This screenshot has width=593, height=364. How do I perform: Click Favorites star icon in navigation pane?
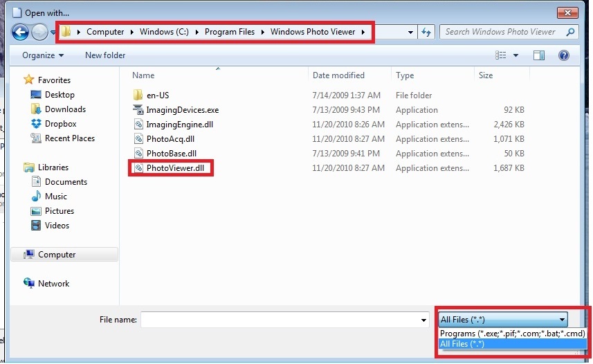[x=29, y=80]
